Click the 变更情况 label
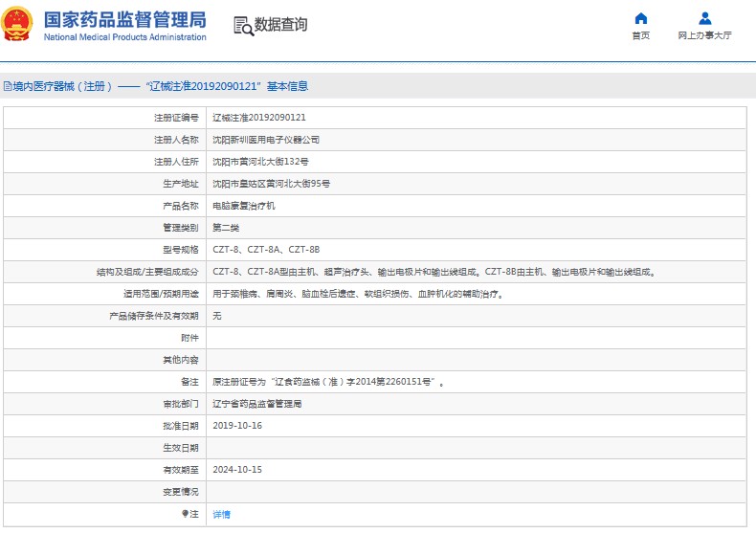 181,492
